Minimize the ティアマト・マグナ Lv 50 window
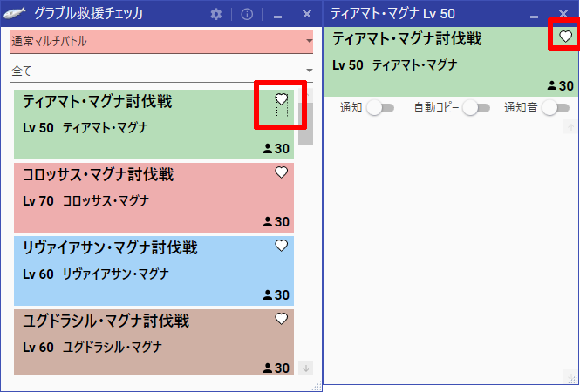 534,15
